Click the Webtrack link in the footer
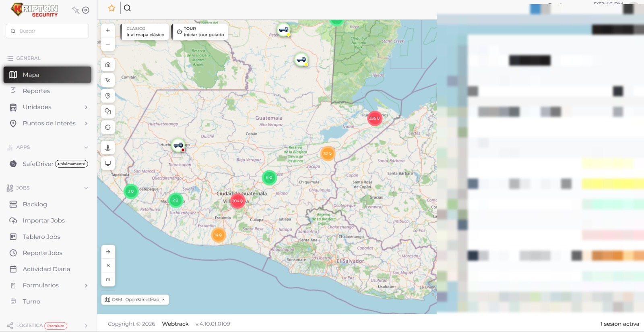This screenshot has width=644, height=332. [175, 324]
